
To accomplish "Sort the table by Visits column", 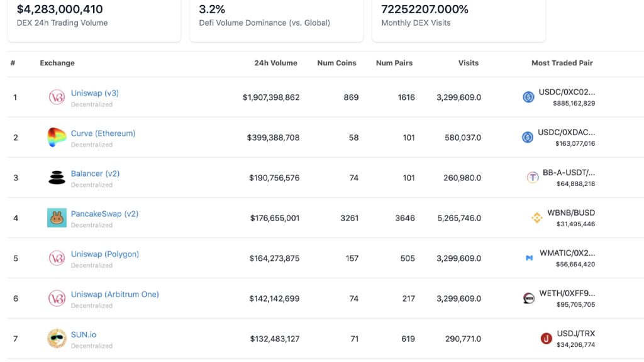I will coord(468,63).
